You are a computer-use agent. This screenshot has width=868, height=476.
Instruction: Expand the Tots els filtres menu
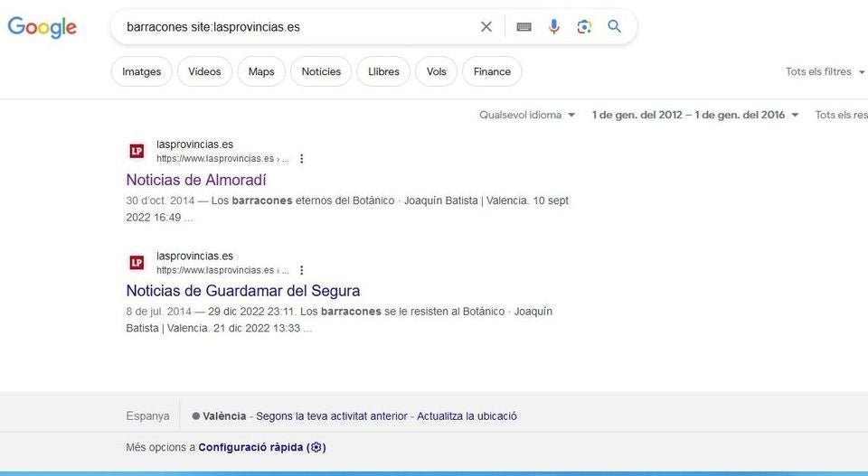(x=825, y=71)
